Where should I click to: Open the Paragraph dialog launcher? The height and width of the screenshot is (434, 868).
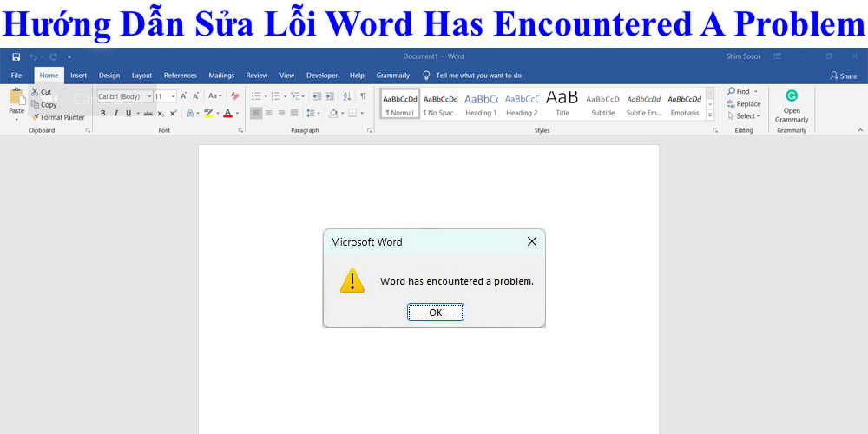[x=369, y=131]
